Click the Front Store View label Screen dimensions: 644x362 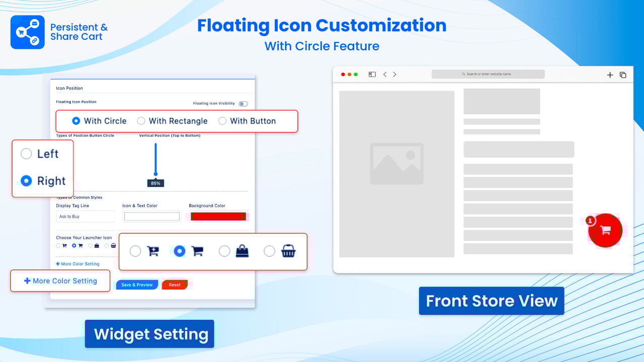coord(492,301)
